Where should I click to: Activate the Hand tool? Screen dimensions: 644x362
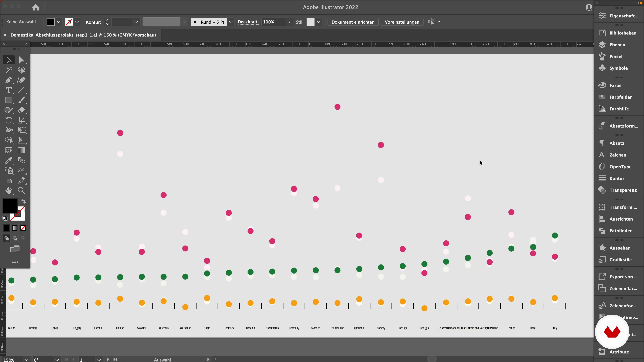[x=9, y=191]
